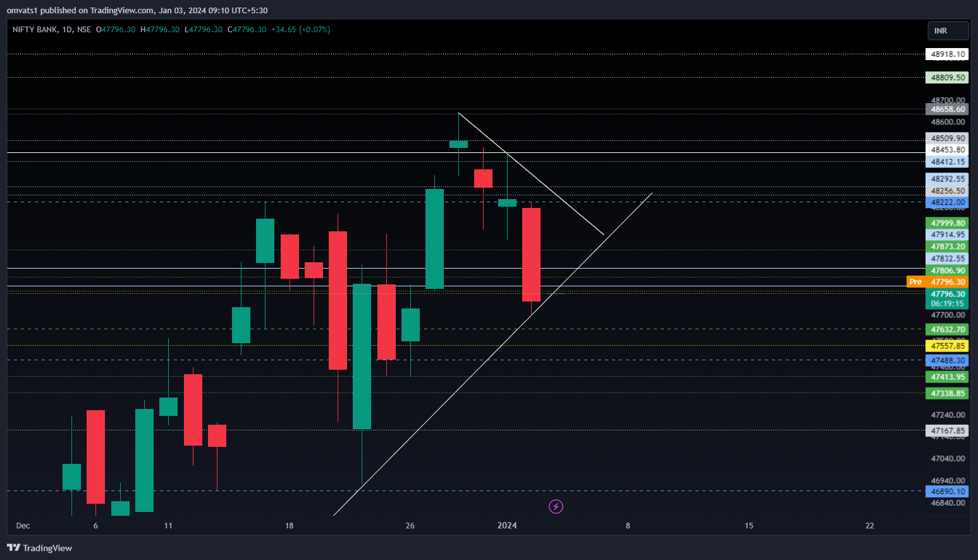Select the green 48809.50 price label
The width and height of the screenshot is (978, 560).
click(947, 78)
